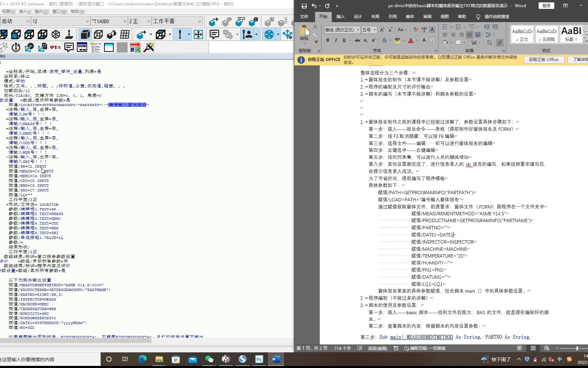
Task: Click the yellow text highlight color button
Action: (397, 40)
